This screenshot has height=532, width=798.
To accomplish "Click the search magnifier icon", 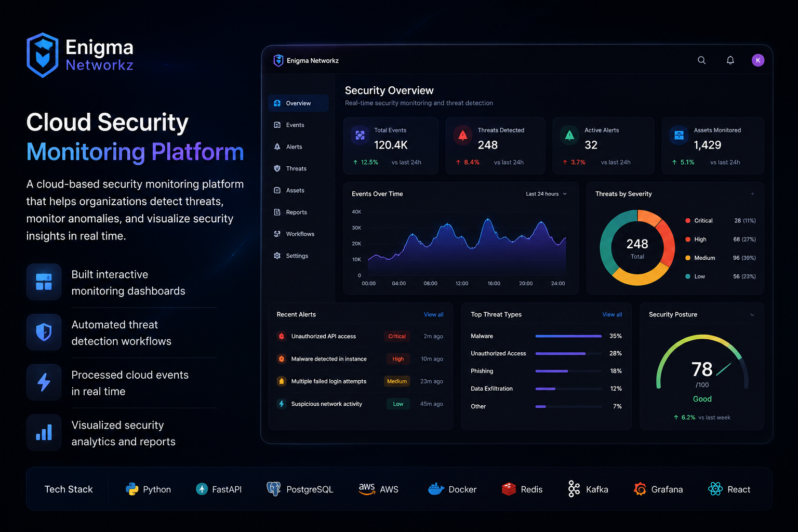I will point(701,60).
